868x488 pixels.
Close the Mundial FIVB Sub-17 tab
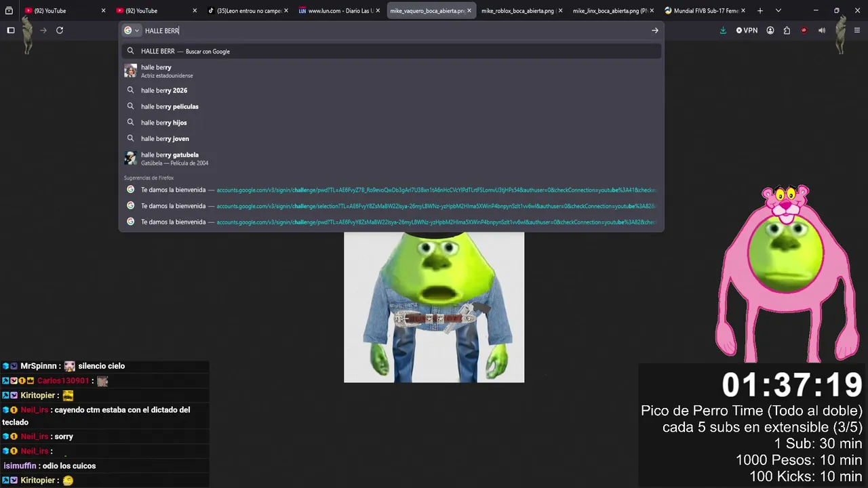point(743,11)
